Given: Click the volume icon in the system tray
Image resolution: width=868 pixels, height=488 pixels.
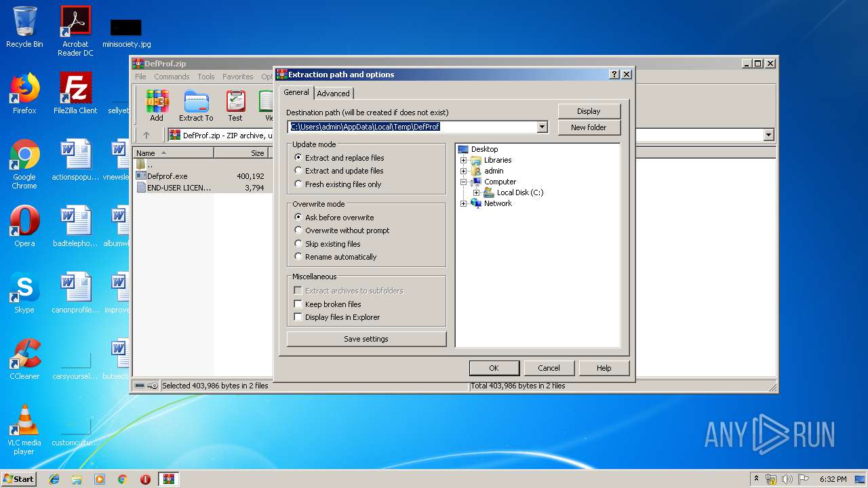Looking at the screenshot, I should click(787, 479).
